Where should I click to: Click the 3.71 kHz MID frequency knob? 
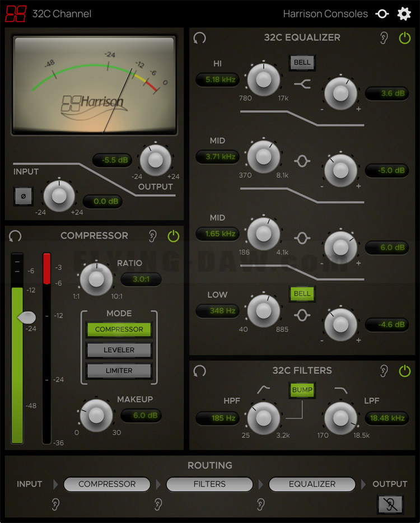264,156
